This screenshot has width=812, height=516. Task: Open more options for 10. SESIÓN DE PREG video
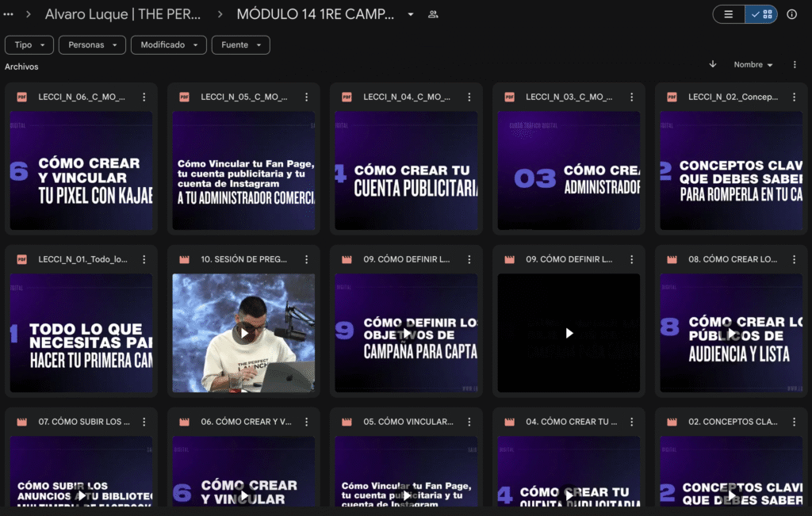click(307, 259)
